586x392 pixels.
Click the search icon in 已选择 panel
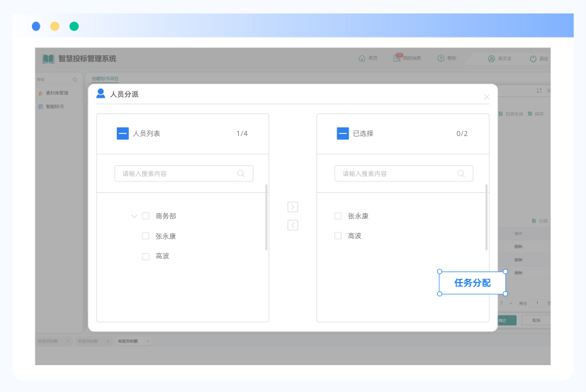461,173
